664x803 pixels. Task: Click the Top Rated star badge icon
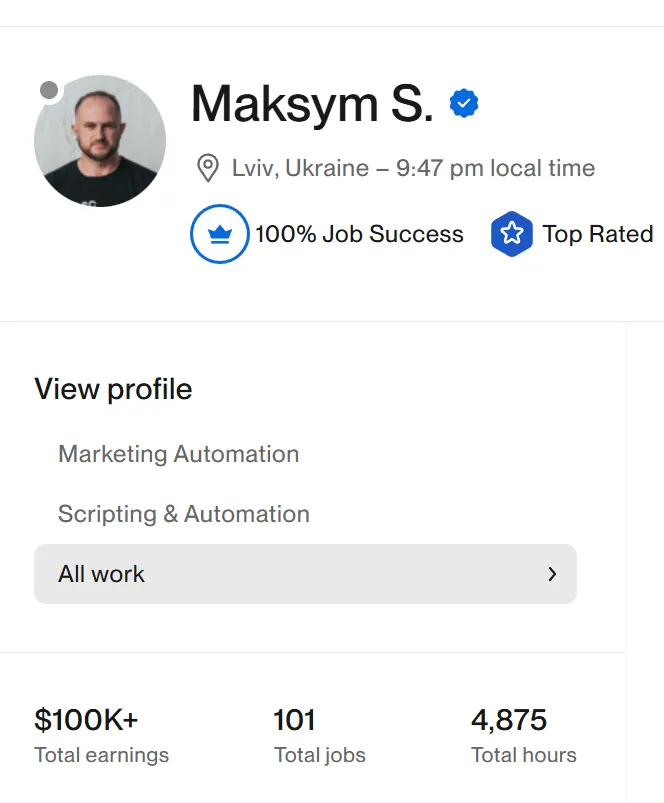click(x=511, y=234)
